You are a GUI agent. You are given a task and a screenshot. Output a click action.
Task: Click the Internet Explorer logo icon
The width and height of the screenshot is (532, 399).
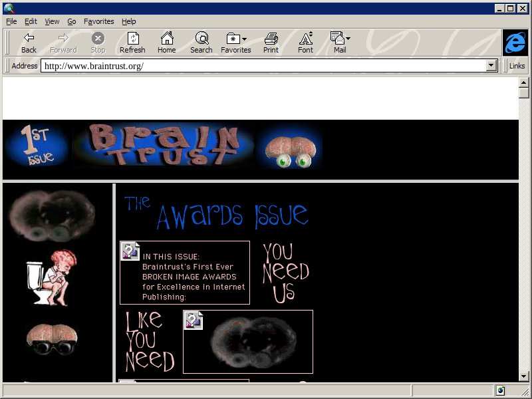pyautogui.click(x=515, y=43)
